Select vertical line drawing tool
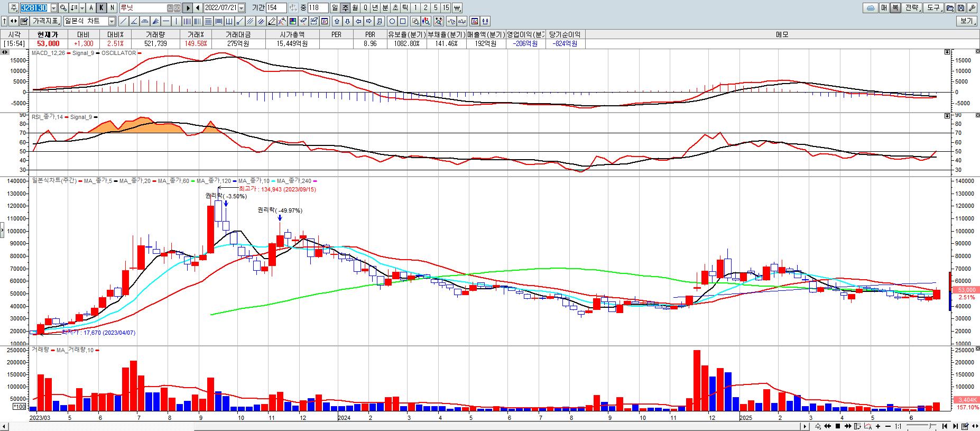Viewport: 980px width, 431px height. (177, 21)
